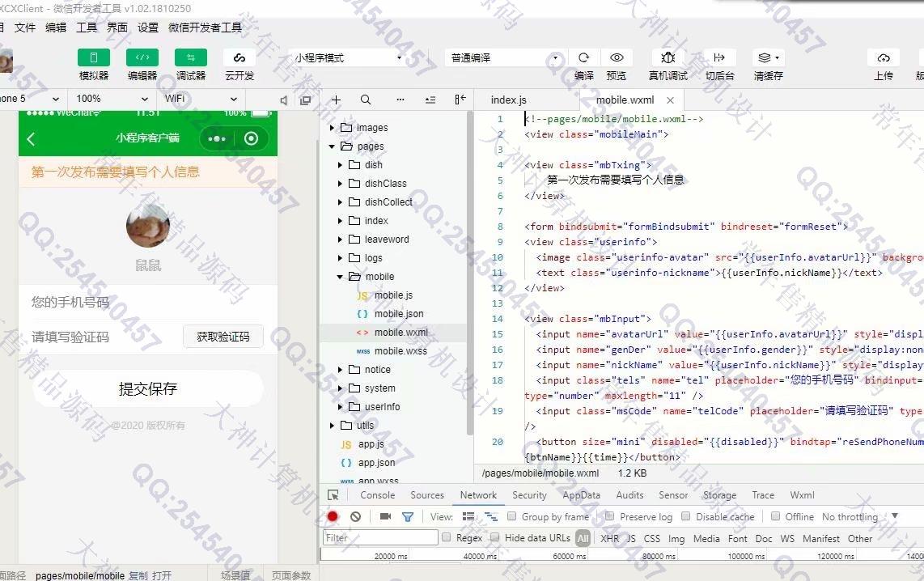Select waterfall overview view icon
Screen dimensions: 924x581
click(x=491, y=517)
